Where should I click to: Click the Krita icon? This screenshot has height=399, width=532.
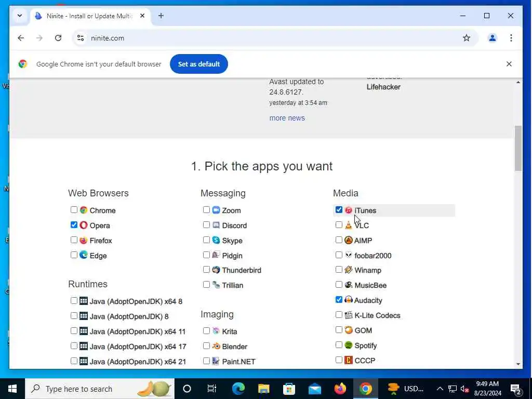[216, 331]
